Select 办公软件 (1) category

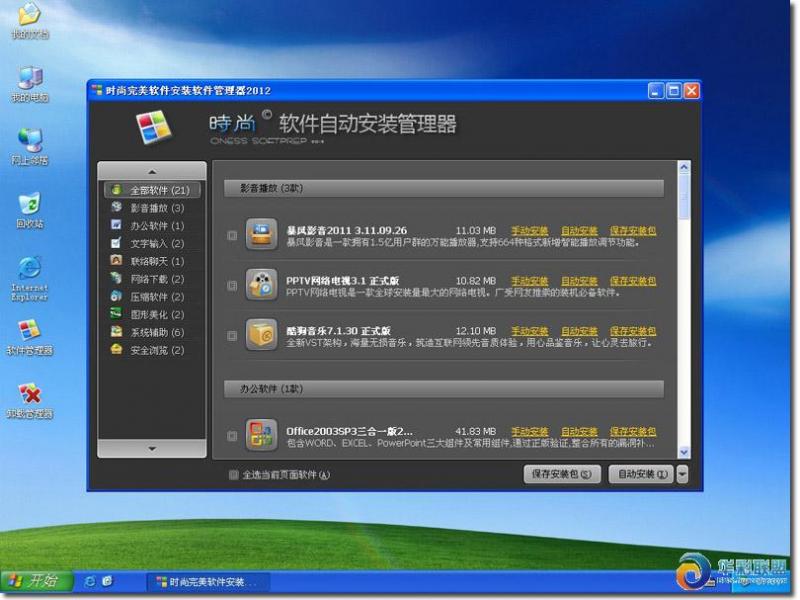click(x=156, y=226)
